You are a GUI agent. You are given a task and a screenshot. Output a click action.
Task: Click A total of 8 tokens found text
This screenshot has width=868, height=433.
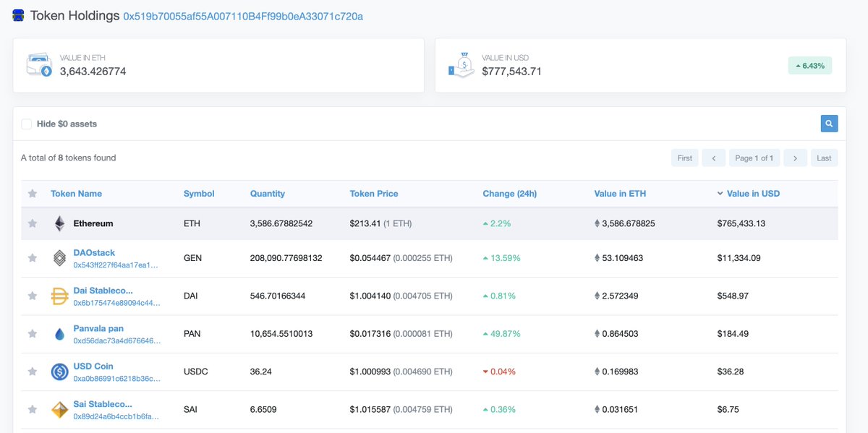[69, 158]
